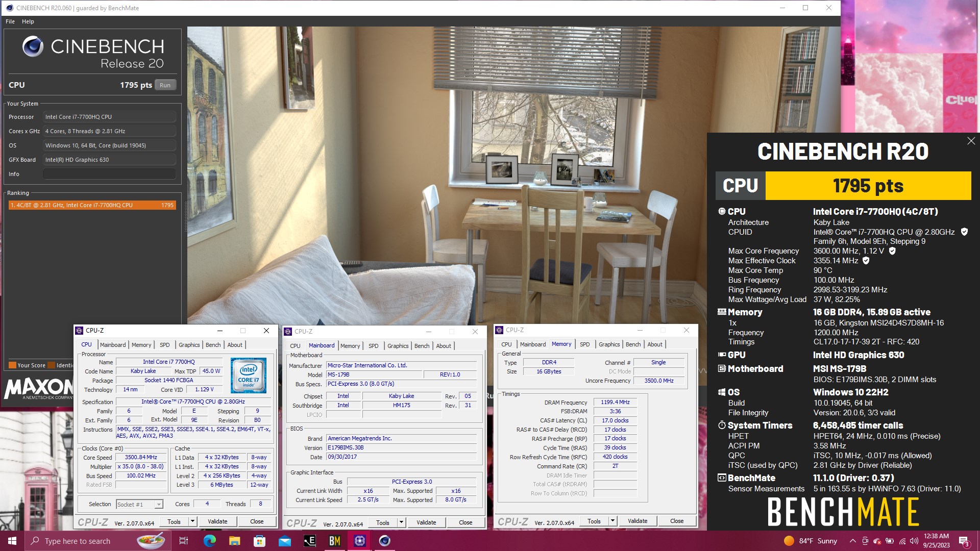
Task: Open the File menu in Cinebench
Action: (10, 21)
